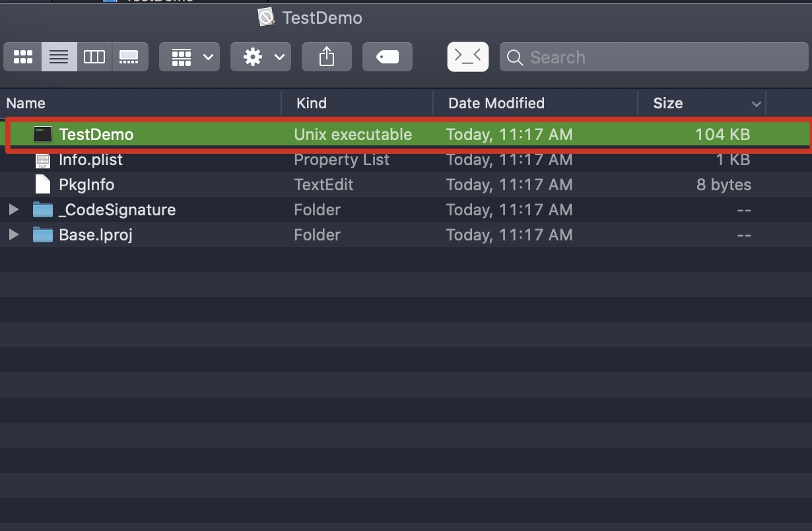Sort by Date Modified column

point(535,103)
